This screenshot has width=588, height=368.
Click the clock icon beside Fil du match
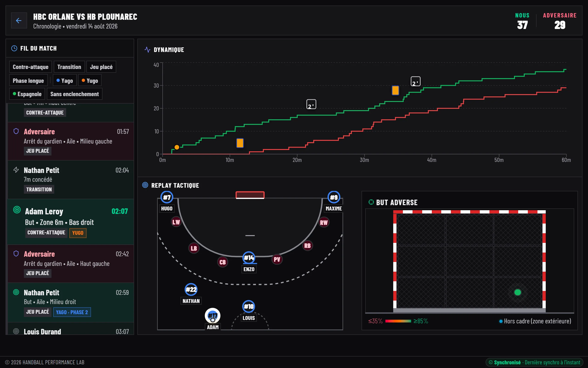coord(14,48)
